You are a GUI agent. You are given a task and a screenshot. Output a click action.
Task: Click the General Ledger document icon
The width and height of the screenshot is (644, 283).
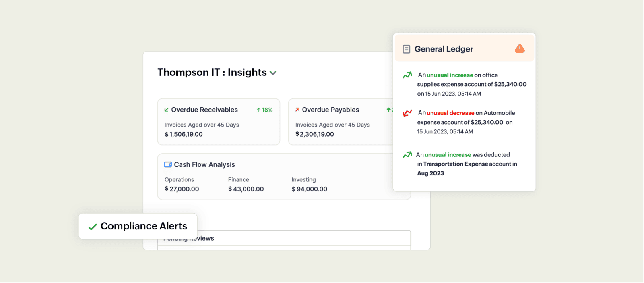tap(407, 49)
